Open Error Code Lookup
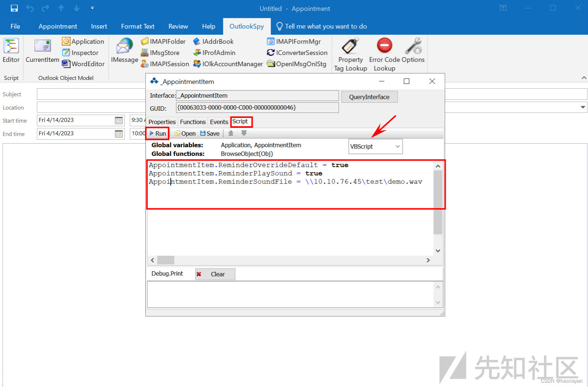Image resolution: width=588 pixels, height=387 pixels. coord(385,54)
